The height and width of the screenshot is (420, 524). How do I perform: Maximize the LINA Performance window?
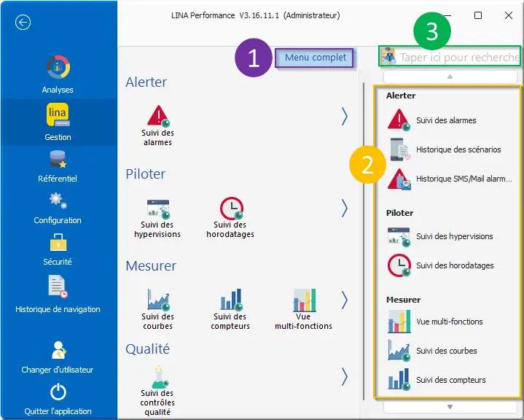pos(478,15)
